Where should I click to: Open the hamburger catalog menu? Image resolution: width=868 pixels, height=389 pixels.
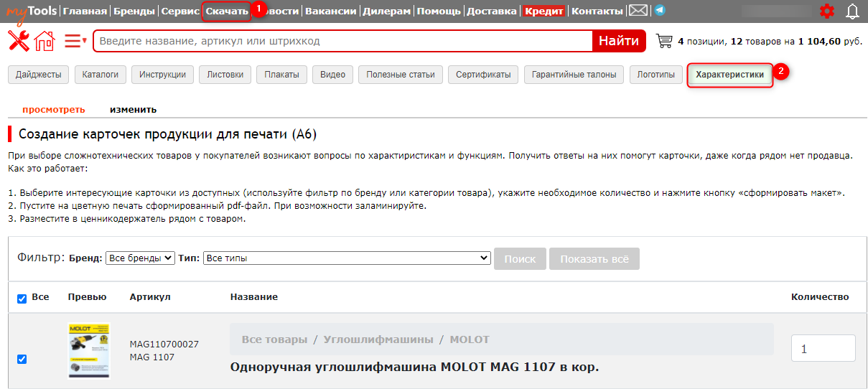[75, 41]
